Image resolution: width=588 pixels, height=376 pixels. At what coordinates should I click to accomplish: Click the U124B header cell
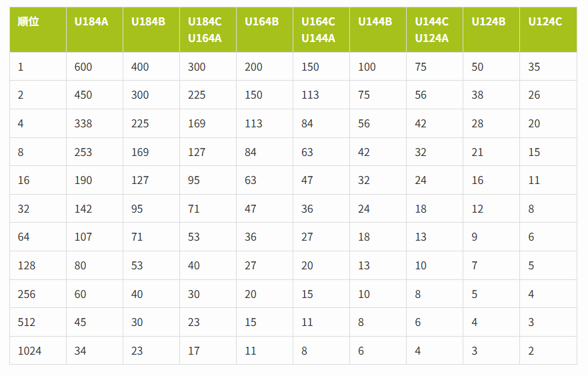click(x=489, y=22)
